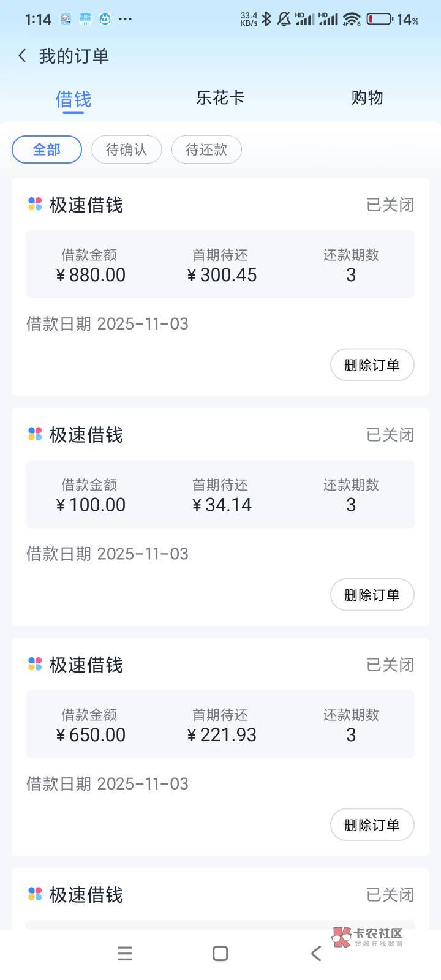Tap the colorful logo on the ¥100.00 order

click(x=35, y=434)
